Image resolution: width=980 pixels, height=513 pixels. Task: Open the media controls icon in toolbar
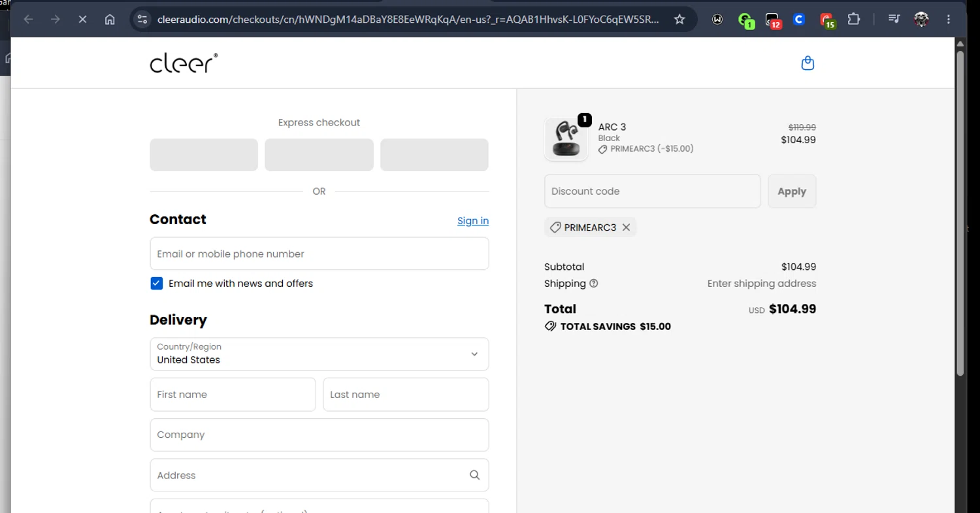(x=894, y=20)
